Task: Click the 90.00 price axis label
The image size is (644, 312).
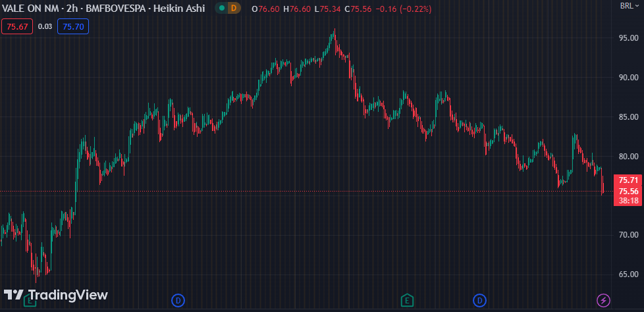Action: [628, 78]
